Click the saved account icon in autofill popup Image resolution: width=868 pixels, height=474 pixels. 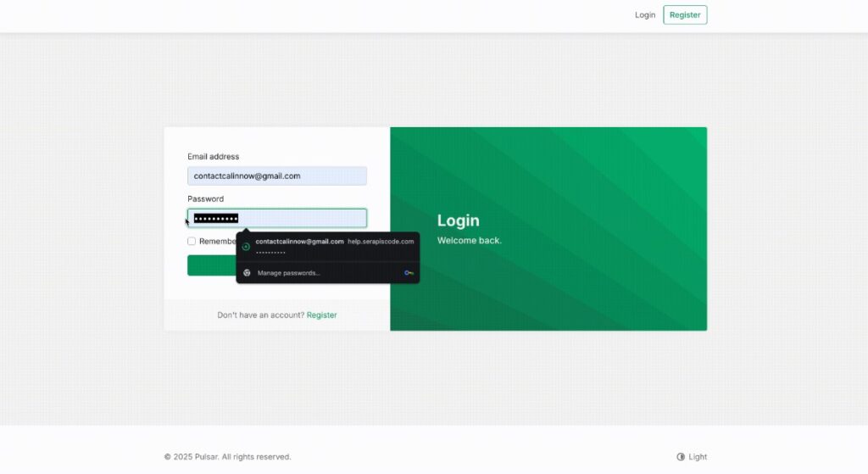(246, 247)
